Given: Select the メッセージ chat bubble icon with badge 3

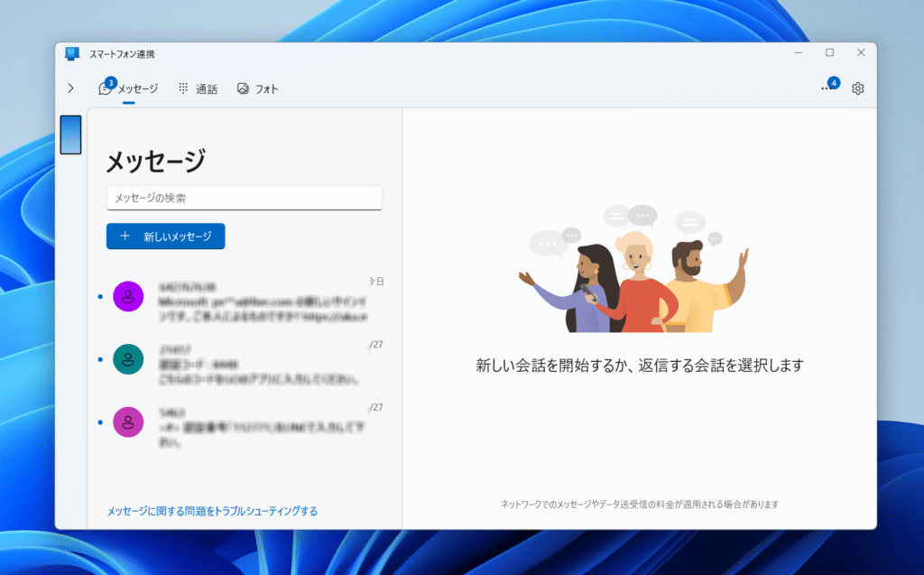Looking at the screenshot, I should click(106, 88).
